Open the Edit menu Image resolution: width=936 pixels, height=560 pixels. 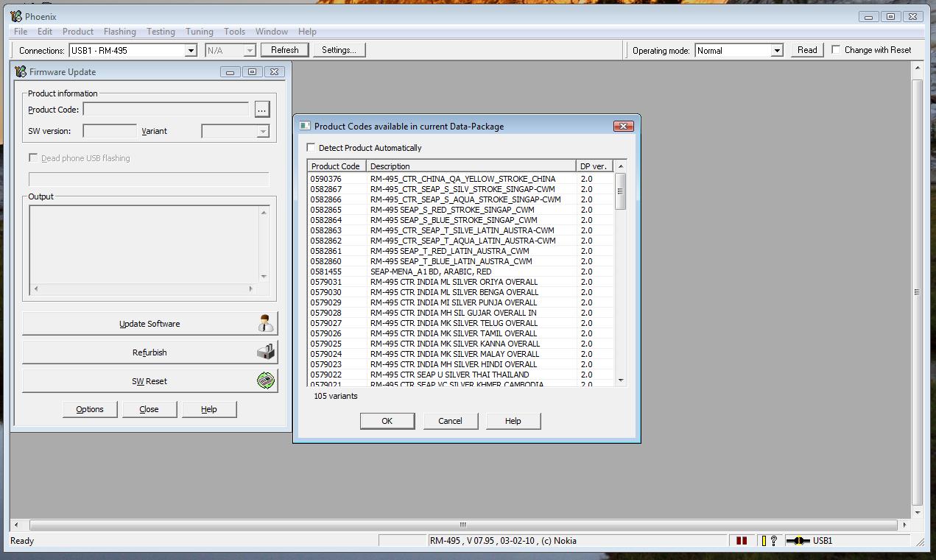(x=45, y=32)
